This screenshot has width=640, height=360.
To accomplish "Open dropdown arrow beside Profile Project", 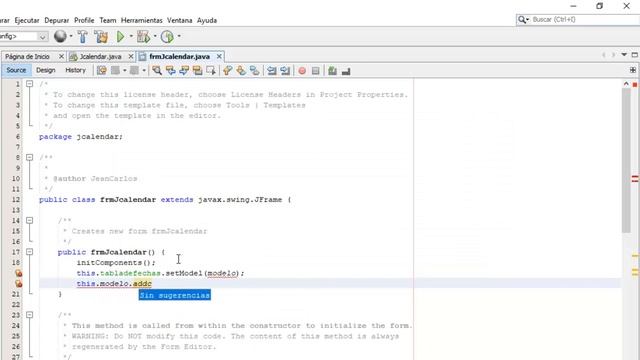I will (179, 36).
